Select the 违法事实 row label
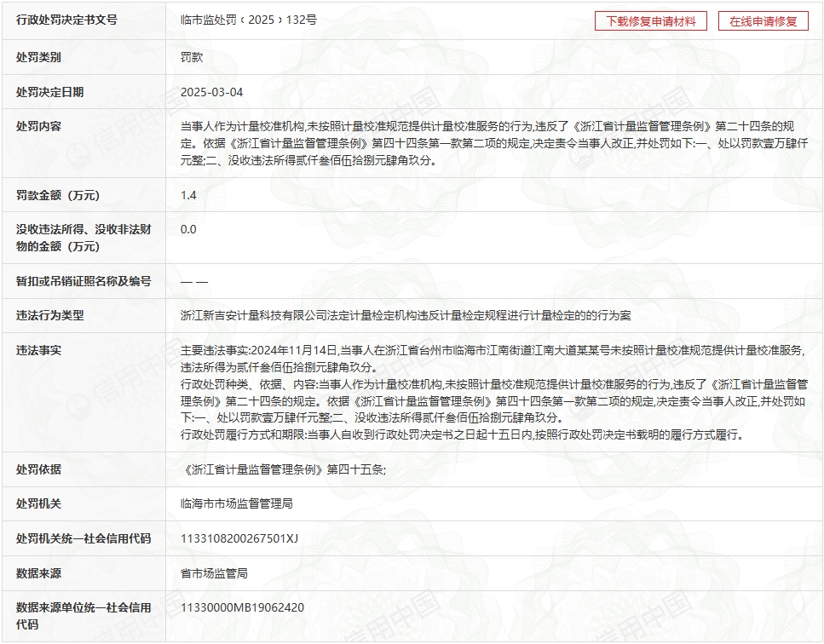824x644 pixels. pos(39,350)
